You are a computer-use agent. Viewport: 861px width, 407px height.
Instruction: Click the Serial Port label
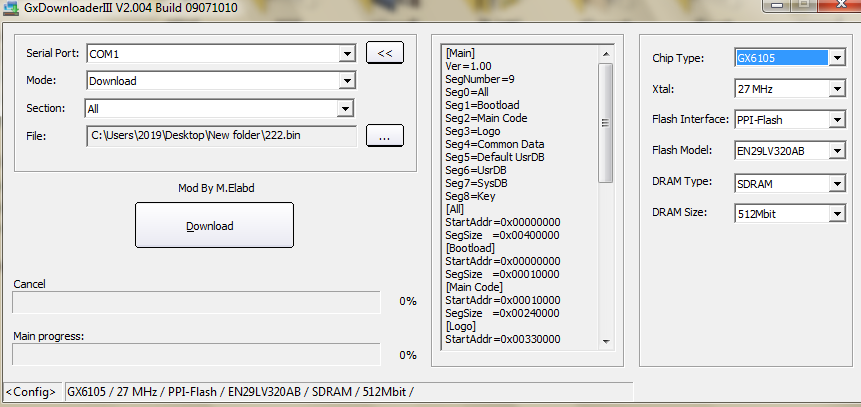coord(53,53)
